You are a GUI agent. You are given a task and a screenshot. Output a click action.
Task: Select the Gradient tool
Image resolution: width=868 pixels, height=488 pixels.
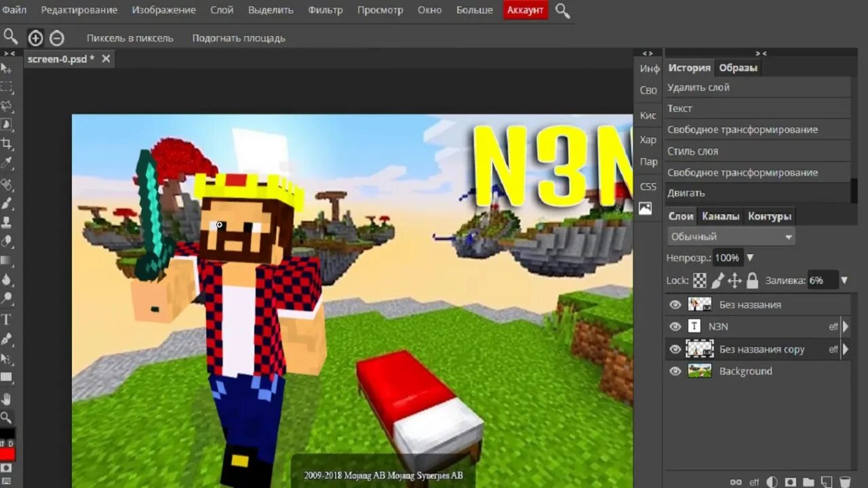(x=6, y=260)
